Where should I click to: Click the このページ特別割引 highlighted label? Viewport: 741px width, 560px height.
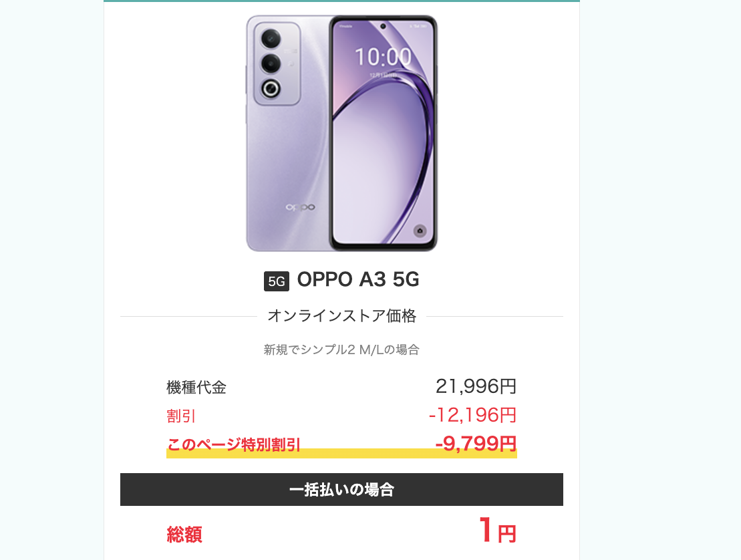point(233,444)
